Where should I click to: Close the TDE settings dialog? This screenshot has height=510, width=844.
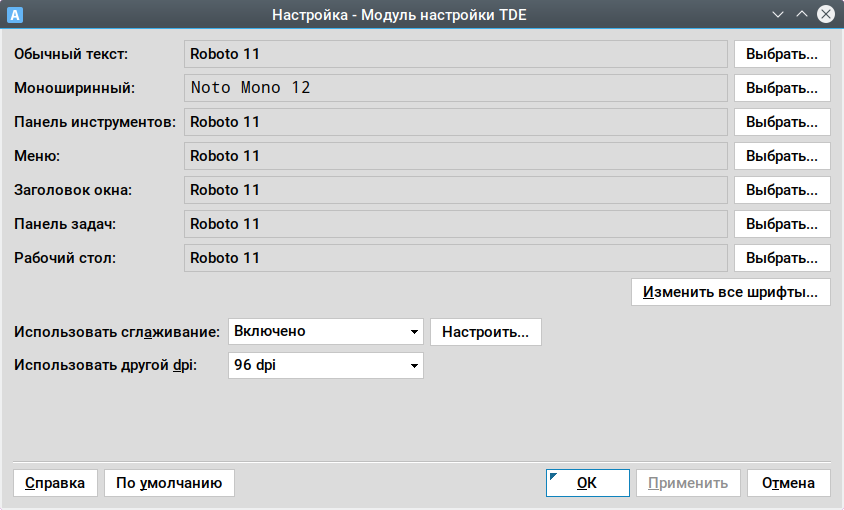point(826,14)
